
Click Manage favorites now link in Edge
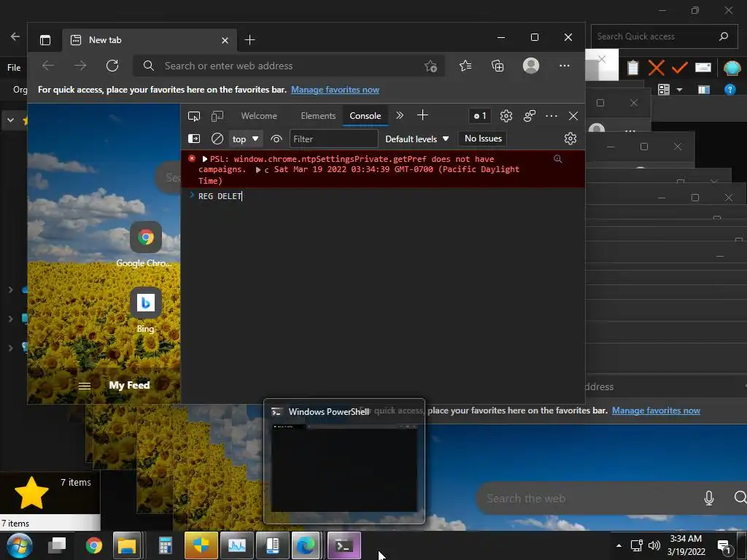tap(335, 90)
